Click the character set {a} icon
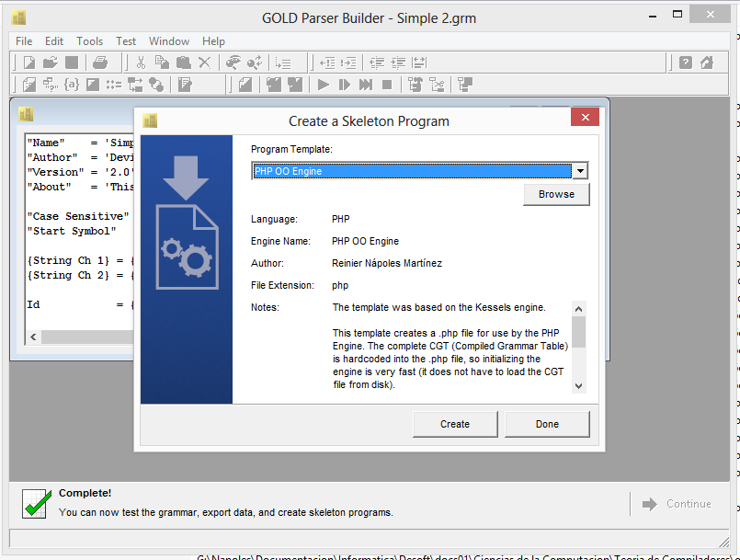Viewport: 740px width, 560px height. click(72, 85)
